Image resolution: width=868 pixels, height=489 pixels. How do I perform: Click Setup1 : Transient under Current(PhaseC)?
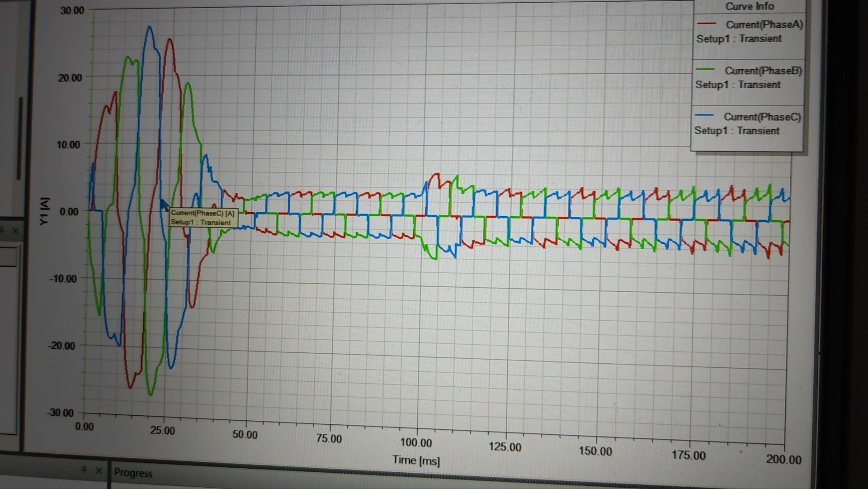(737, 131)
